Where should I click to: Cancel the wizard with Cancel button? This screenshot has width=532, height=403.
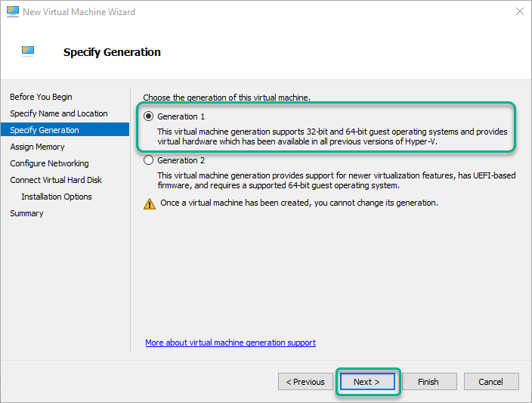pyautogui.click(x=491, y=382)
